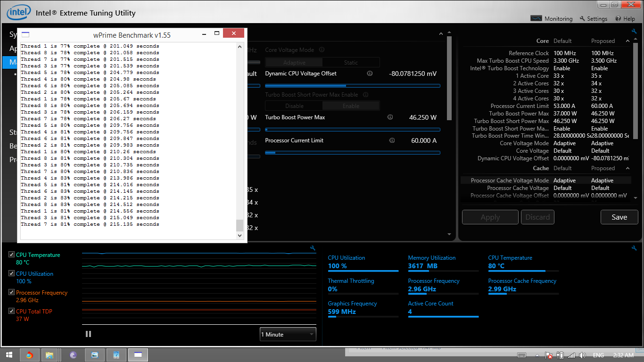Pause the monitoring graph
644x362 pixels.
(x=88, y=334)
